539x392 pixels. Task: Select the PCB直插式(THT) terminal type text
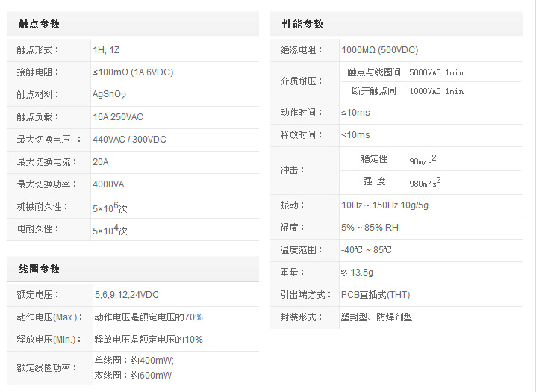pos(376,295)
